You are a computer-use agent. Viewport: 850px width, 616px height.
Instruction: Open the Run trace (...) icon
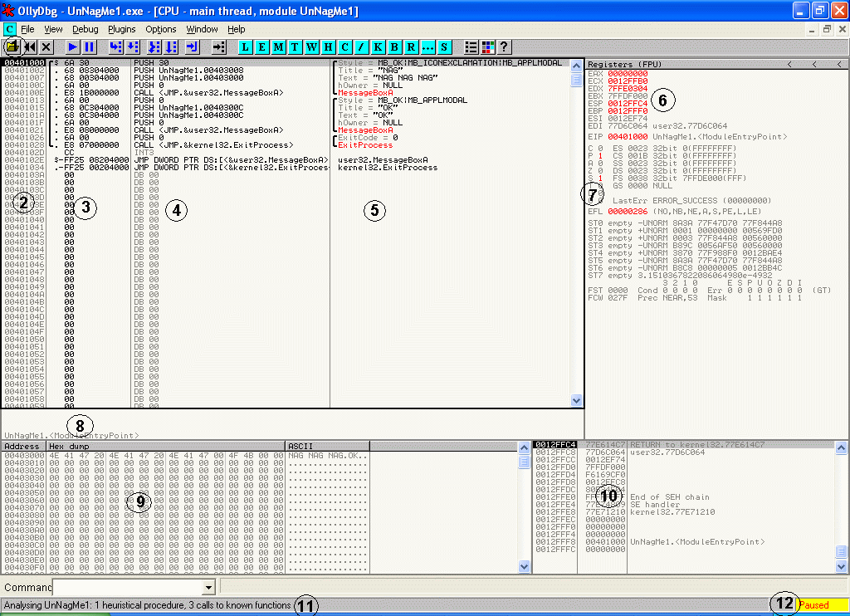(427, 47)
